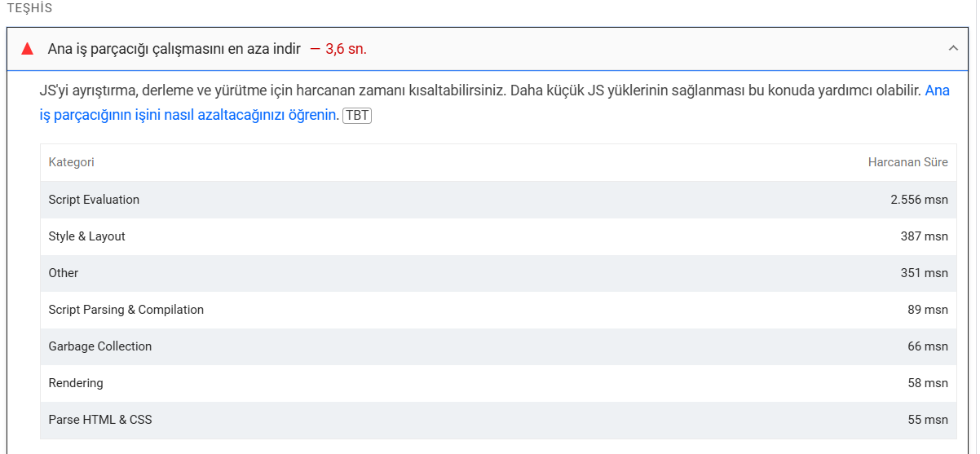980x454 pixels.
Task: Select the Rendering row
Action: (498, 383)
